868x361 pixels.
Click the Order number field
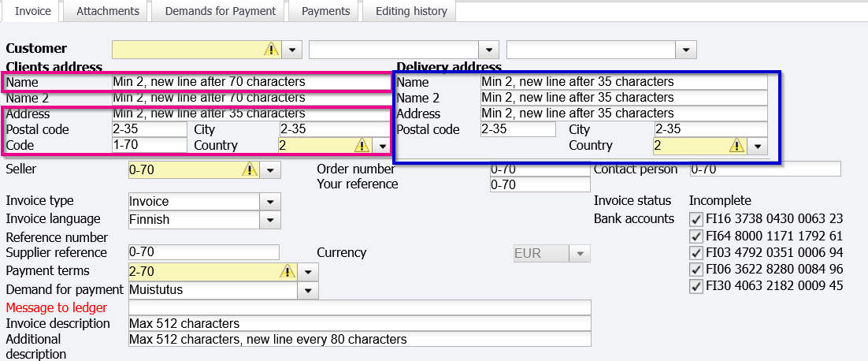[540, 169]
